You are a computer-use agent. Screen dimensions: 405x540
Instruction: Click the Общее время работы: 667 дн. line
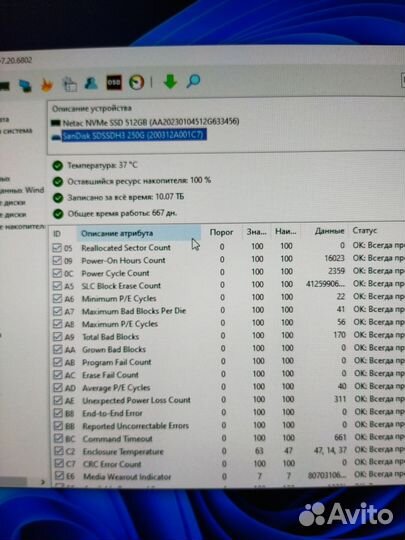(x=122, y=213)
